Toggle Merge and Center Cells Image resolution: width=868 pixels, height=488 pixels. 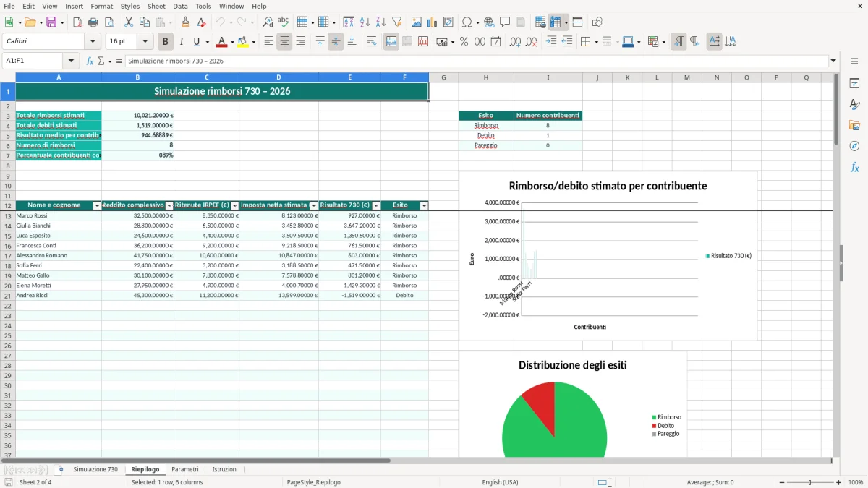pyautogui.click(x=391, y=42)
